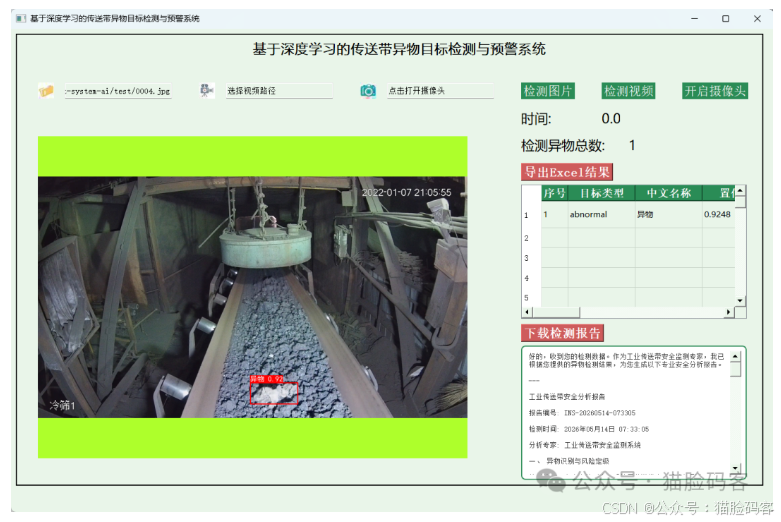Viewport: 781px width, 522px height.
Task: Click the report text scroll-up arrow
Action: click(735, 356)
